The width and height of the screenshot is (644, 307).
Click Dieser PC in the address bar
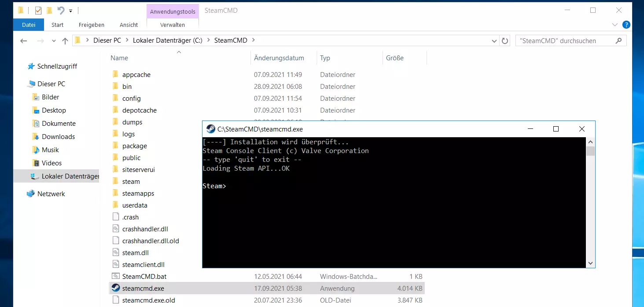(107, 40)
